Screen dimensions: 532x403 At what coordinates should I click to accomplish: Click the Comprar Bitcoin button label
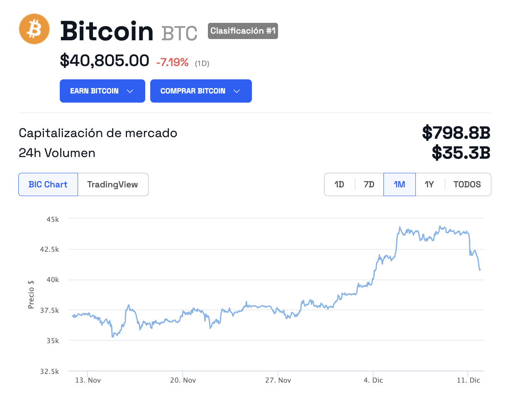coord(193,91)
